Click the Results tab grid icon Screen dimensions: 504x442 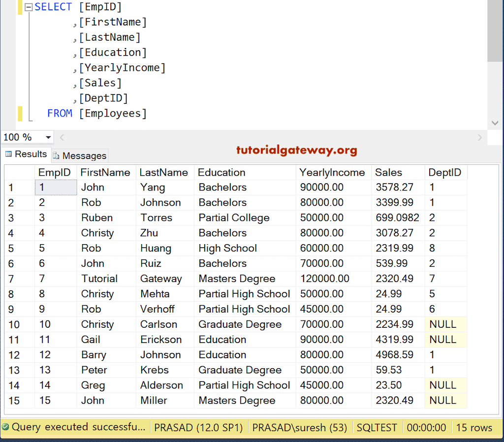pos(8,154)
